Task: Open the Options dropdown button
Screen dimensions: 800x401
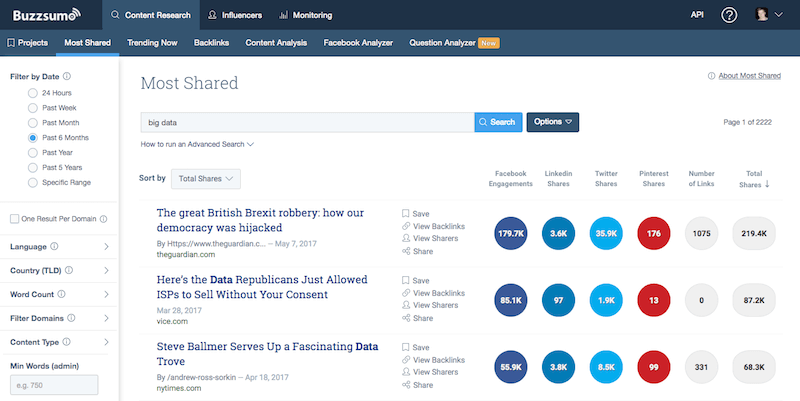Action: click(552, 122)
